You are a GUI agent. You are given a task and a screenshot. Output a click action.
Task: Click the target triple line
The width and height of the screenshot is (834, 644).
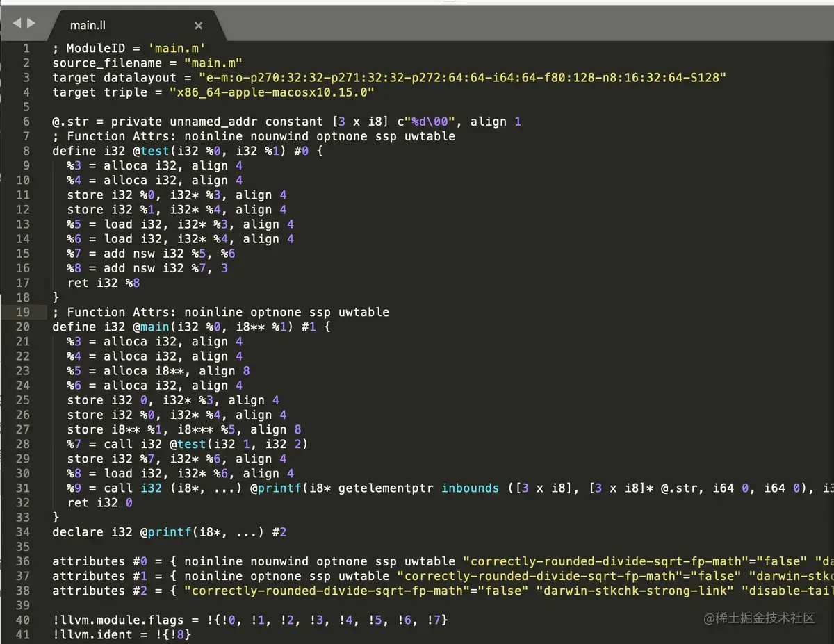213,92
